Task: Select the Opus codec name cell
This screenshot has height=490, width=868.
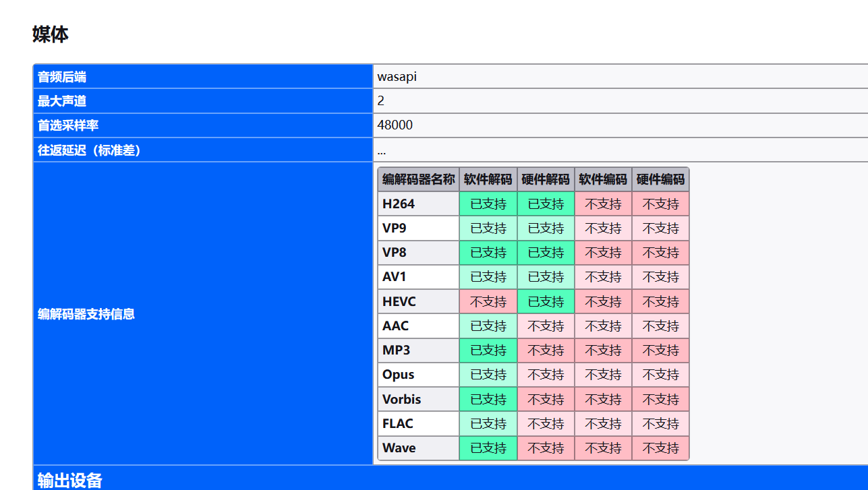Action: [x=419, y=375]
